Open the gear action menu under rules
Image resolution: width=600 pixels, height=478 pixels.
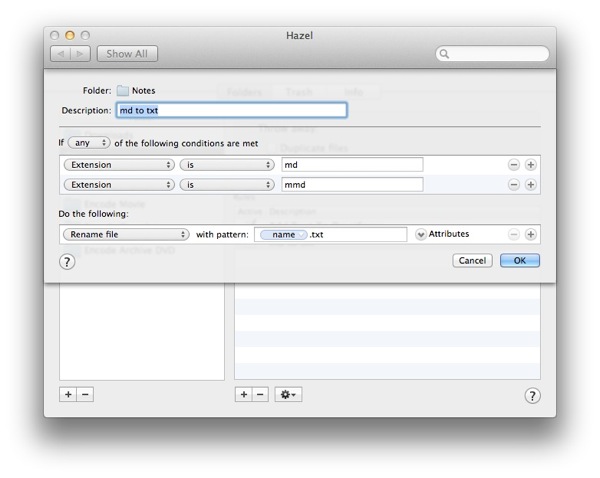tap(288, 394)
